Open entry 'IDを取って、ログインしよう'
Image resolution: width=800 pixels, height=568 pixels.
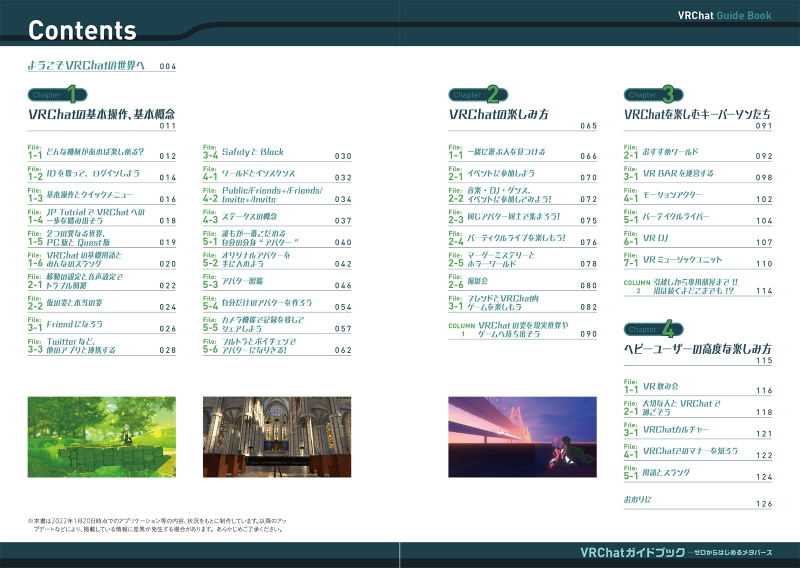[102, 174]
